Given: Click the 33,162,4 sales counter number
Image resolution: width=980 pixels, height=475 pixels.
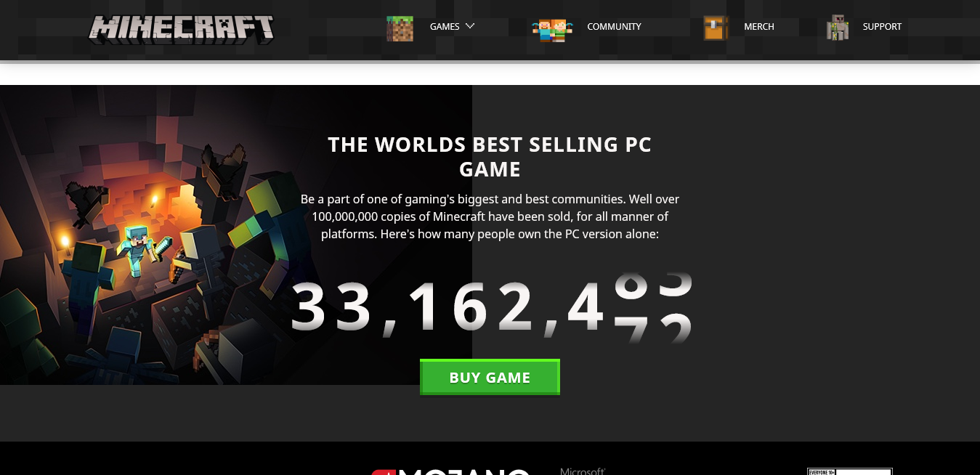Looking at the screenshot, I should pos(448,307).
